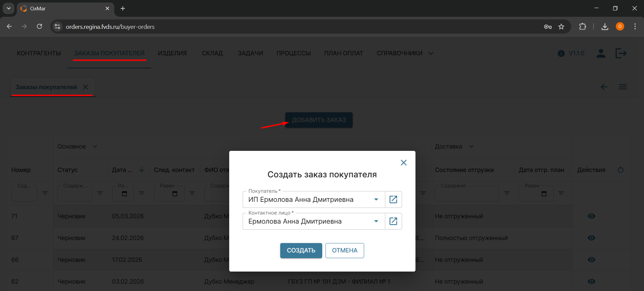Open the План оплат section
This screenshot has height=291, width=644.
click(x=343, y=53)
